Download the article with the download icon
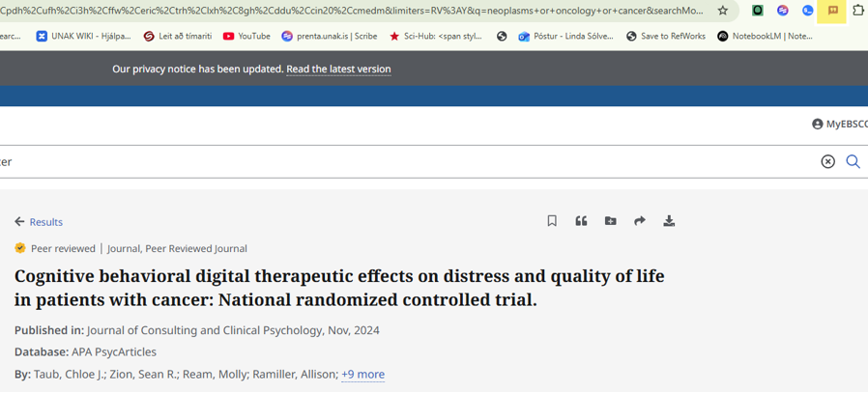 pyautogui.click(x=669, y=221)
